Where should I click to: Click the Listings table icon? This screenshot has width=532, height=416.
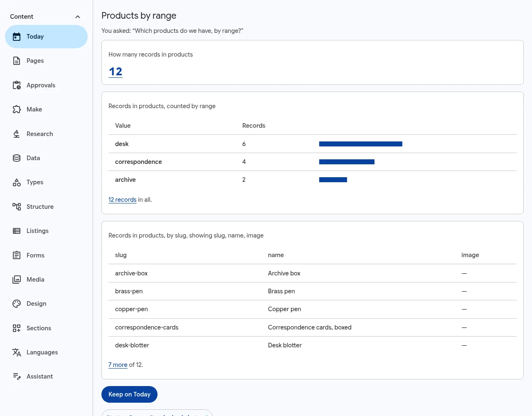[17, 231]
